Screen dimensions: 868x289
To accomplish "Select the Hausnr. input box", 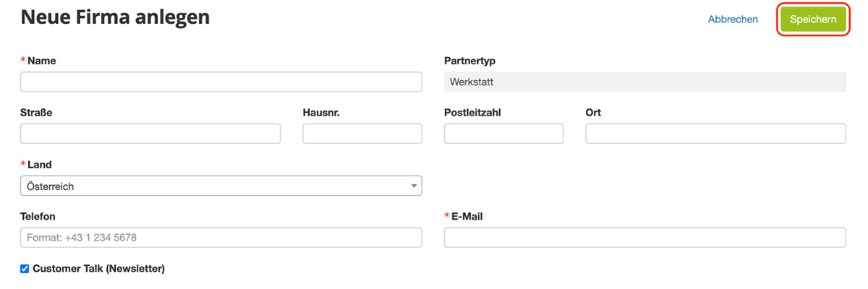I will pyautogui.click(x=362, y=134).
